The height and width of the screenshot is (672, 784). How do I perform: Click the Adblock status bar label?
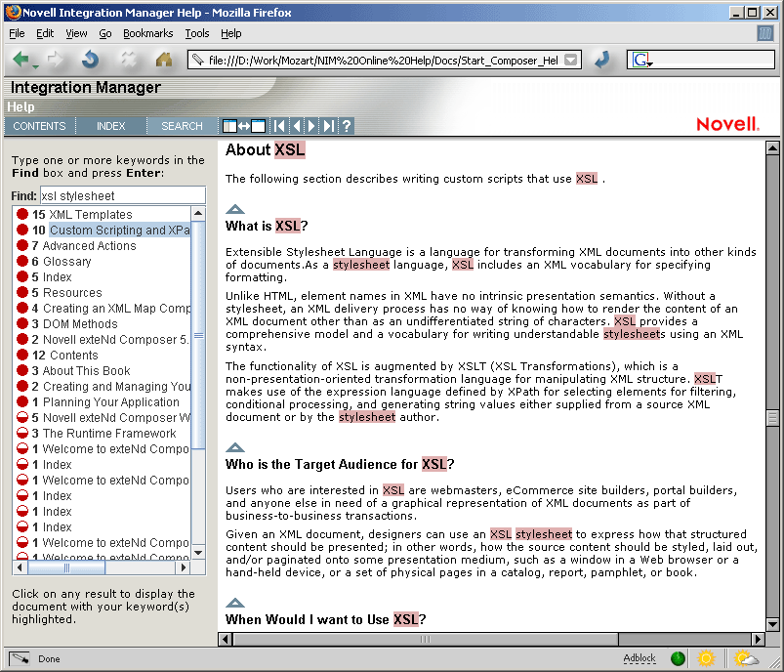pos(639,658)
